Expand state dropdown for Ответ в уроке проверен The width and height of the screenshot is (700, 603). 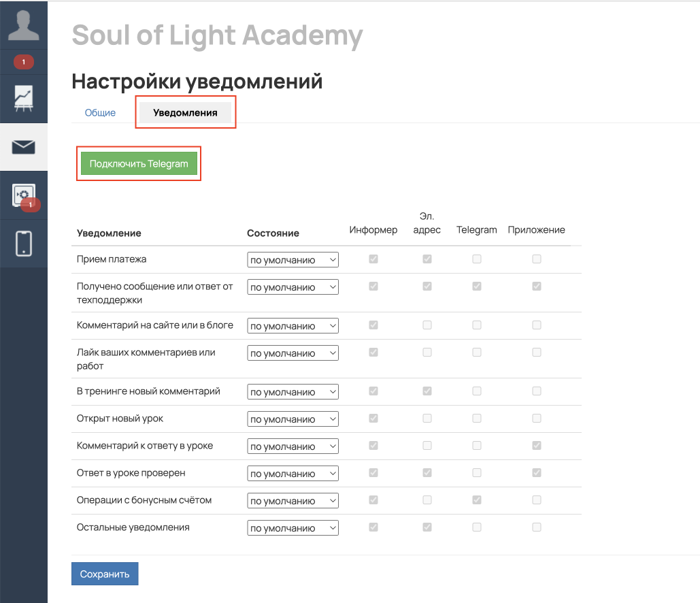tap(293, 474)
